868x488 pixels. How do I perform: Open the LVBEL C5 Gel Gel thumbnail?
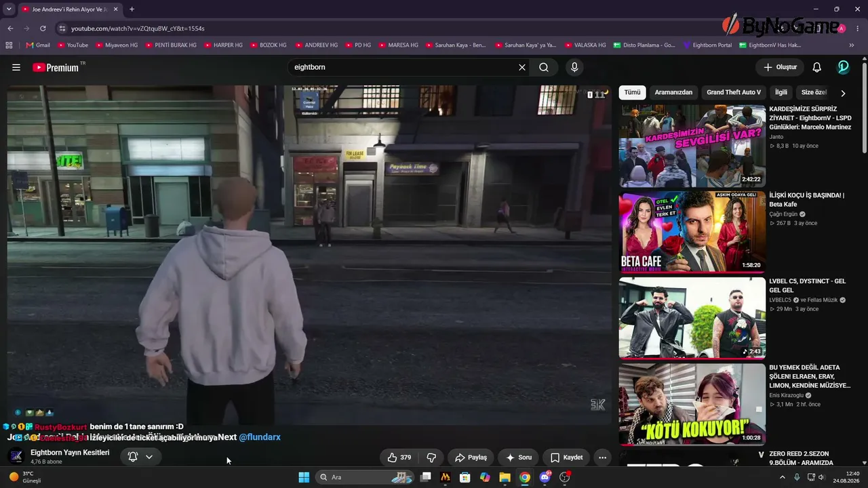[x=692, y=318]
